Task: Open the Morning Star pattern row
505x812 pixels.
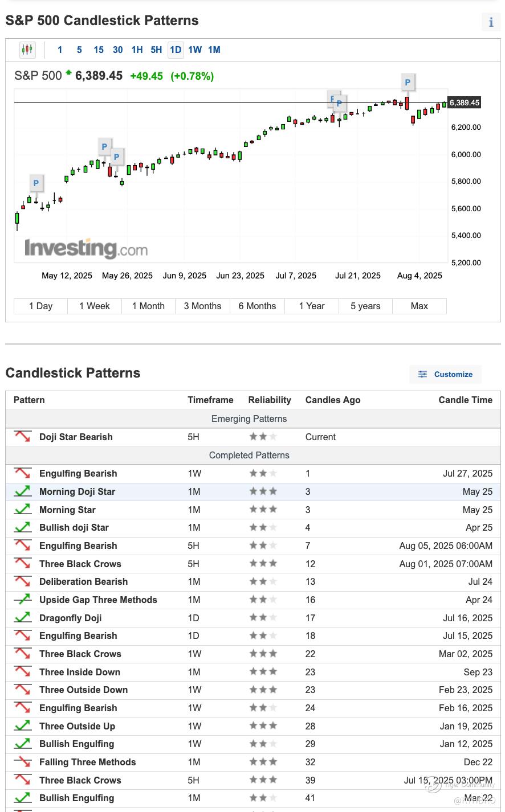Action: coord(67,510)
